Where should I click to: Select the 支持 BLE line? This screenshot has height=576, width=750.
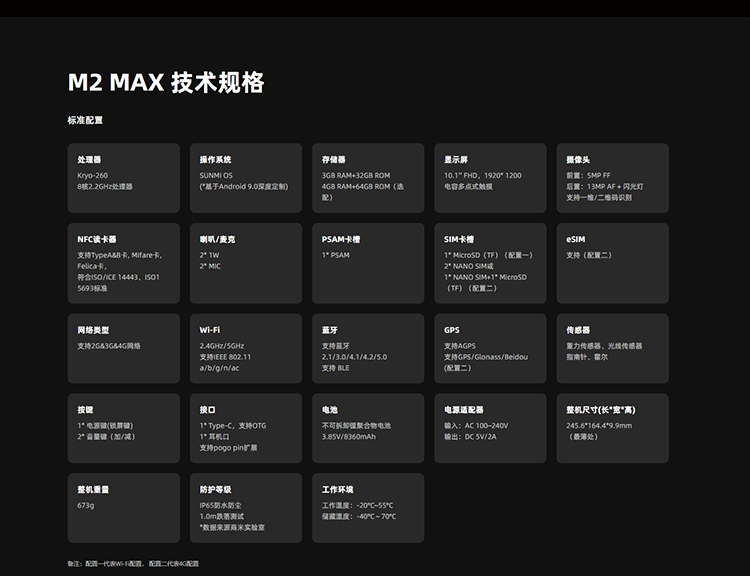[x=335, y=368]
